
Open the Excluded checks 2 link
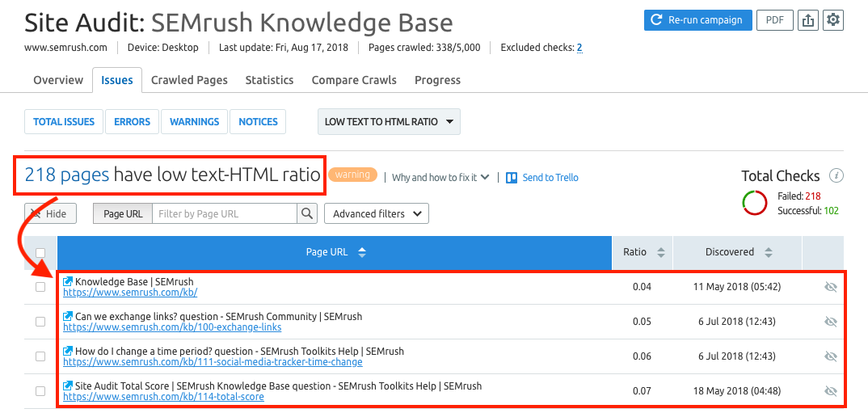pyautogui.click(x=579, y=48)
